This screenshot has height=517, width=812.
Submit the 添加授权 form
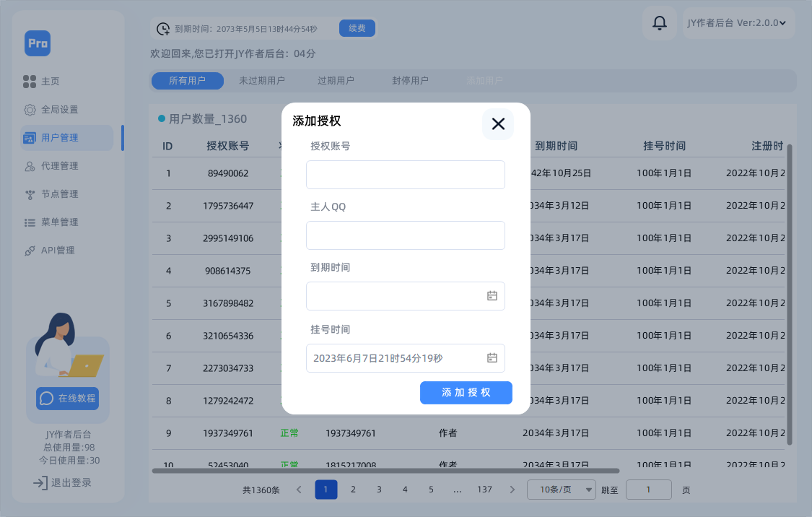(466, 393)
